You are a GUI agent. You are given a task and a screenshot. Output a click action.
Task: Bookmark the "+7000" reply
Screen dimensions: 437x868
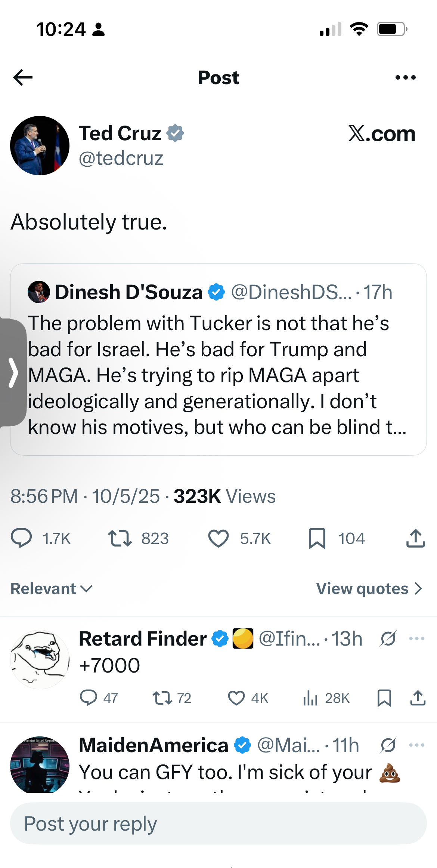tap(384, 698)
